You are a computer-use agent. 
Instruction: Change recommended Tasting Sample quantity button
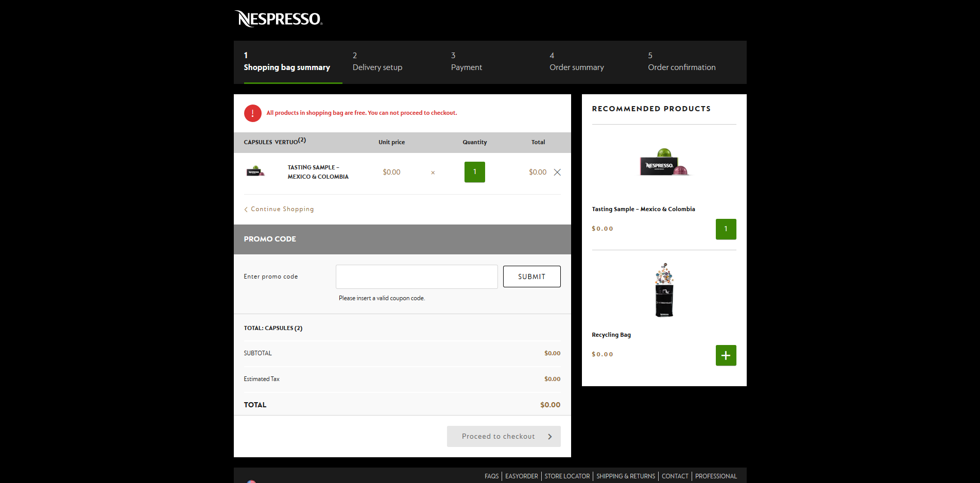click(x=726, y=229)
